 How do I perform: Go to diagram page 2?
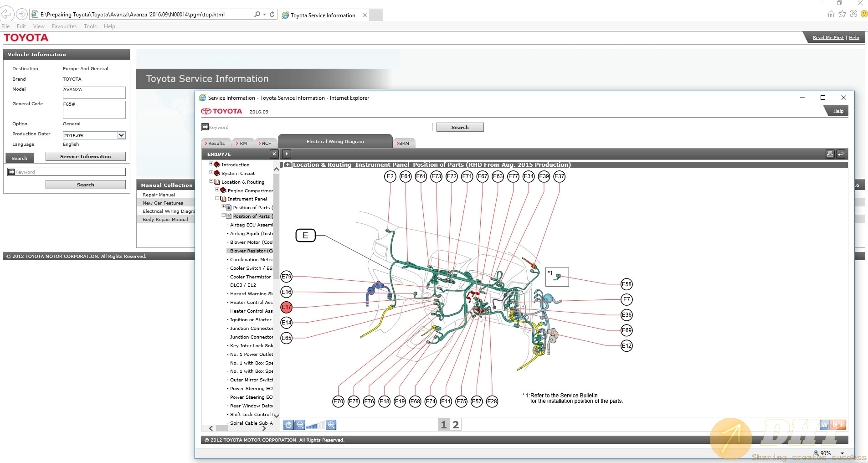point(456,425)
